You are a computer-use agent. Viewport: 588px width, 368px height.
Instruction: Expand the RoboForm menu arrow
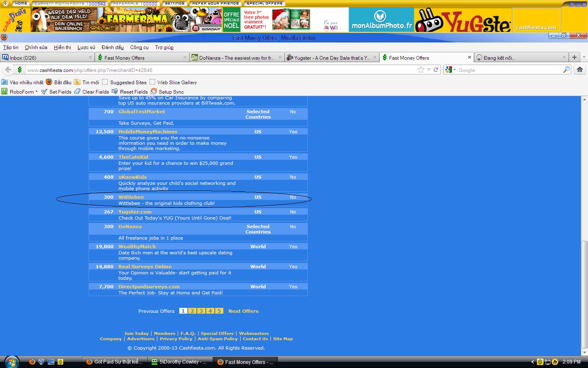click(36, 92)
